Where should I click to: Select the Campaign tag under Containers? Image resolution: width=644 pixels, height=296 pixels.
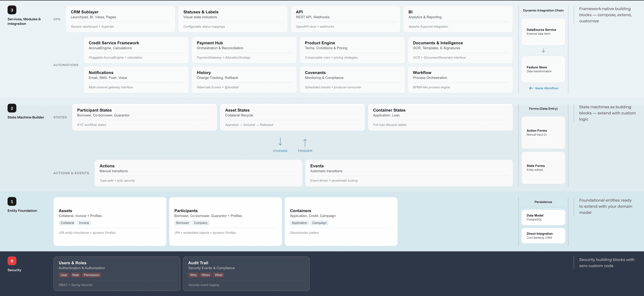pyautogui.click(x=319, y=223)
